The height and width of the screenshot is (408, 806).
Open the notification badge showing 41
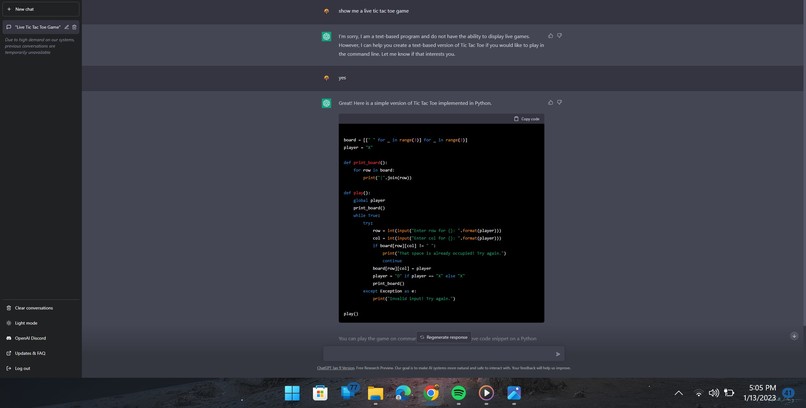[x=788, y=393]
